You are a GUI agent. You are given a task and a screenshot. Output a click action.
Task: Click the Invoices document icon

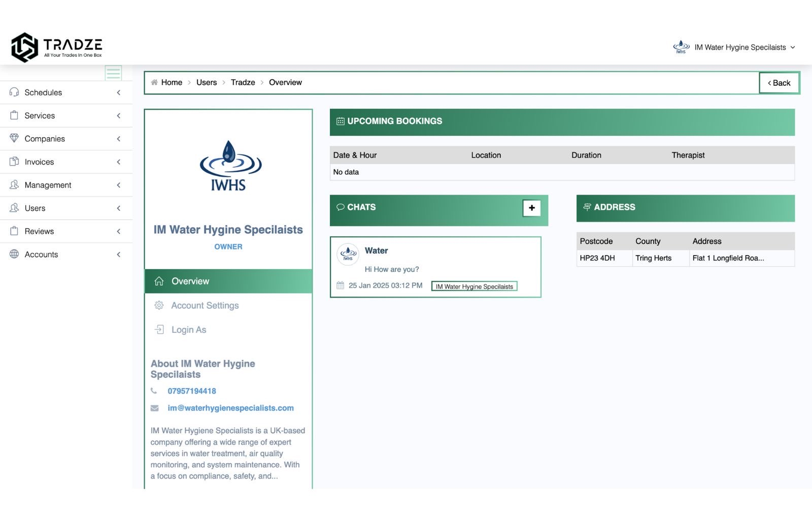click(x=14, y=162)
